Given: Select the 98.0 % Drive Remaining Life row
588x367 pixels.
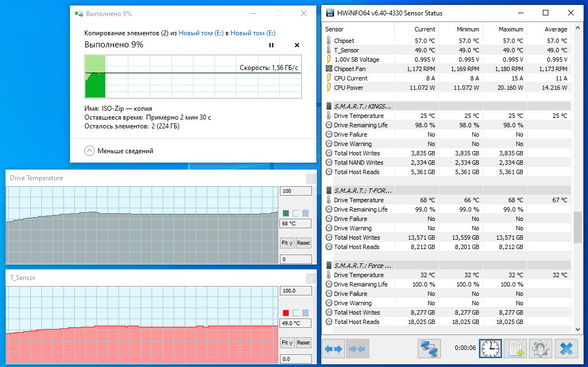Looking at the screenshot, I should pos(446,125).
